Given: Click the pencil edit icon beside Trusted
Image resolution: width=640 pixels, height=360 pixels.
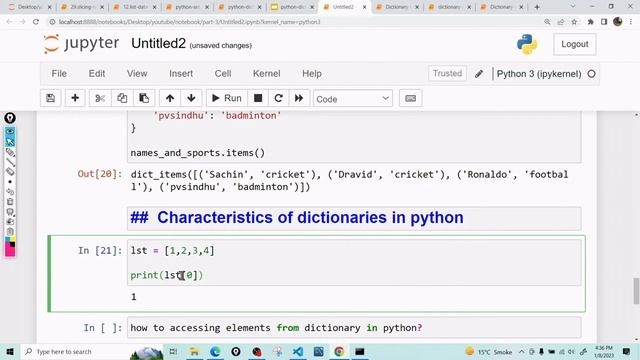Looking at the screenshot, I should (479, 74).
